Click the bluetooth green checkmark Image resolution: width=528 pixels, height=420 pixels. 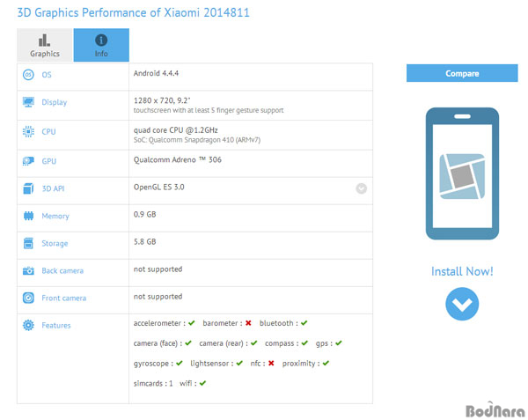(x=304, y=323)
